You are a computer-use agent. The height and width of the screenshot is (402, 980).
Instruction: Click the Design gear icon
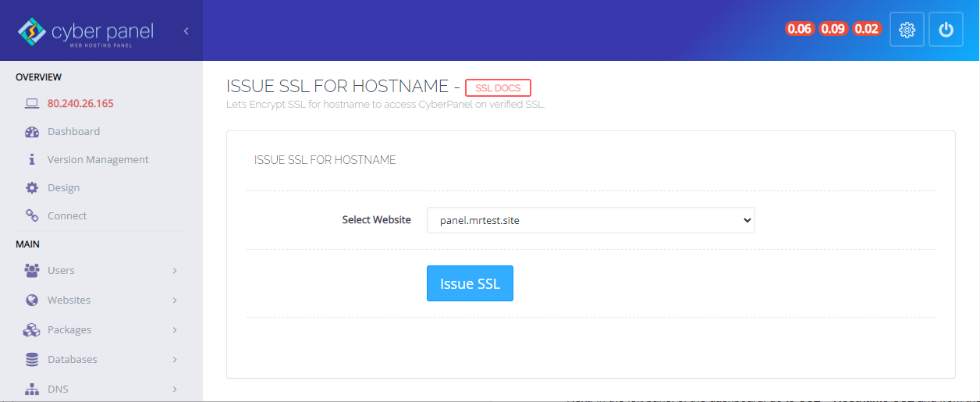32,188
